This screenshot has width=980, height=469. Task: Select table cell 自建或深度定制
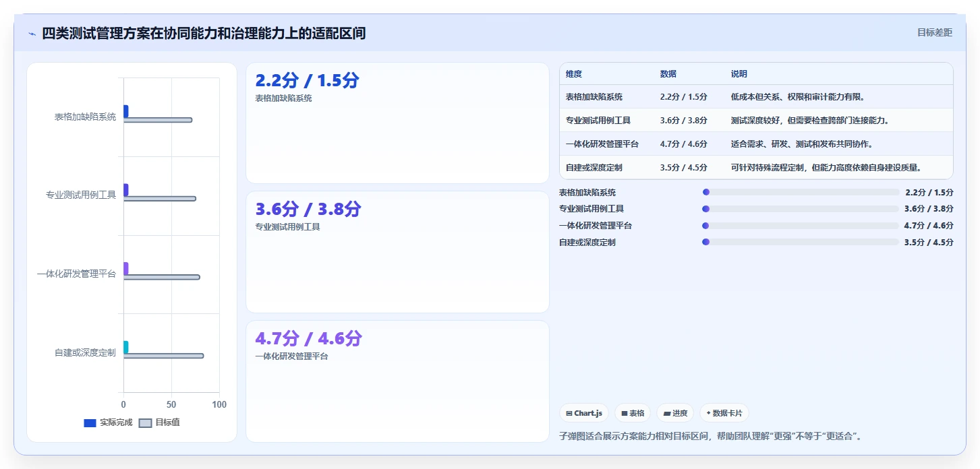coord(594,168)
